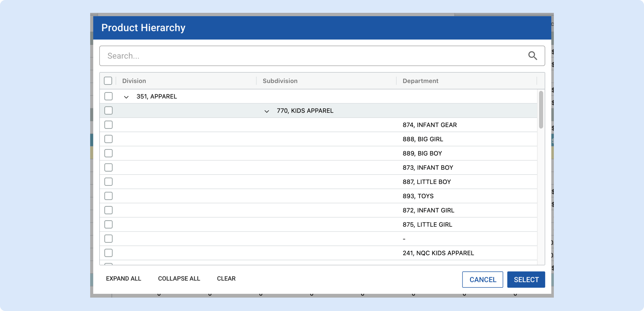Check the 770, KIDS APPAREL row checkbox

click(x=108, y=110)
